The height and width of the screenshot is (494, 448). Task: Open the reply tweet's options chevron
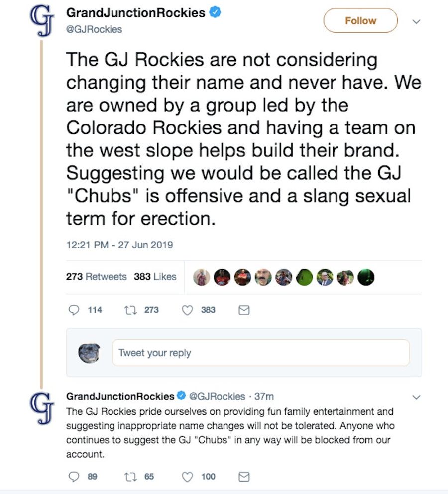pyautogui.click(x=416, y=397)
